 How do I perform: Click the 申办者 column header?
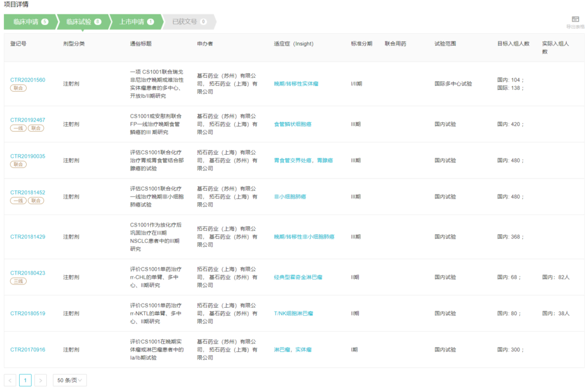pos(205,44)
